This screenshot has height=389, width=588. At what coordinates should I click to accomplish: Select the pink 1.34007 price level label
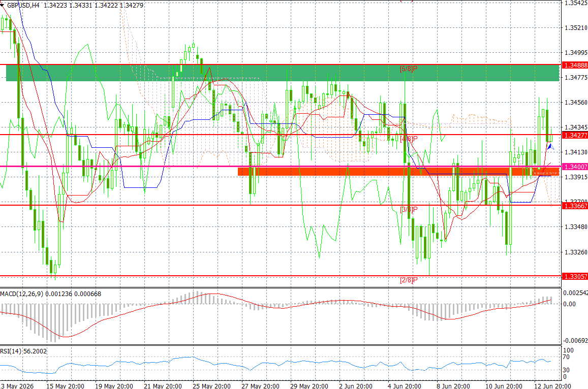[576, 167]
